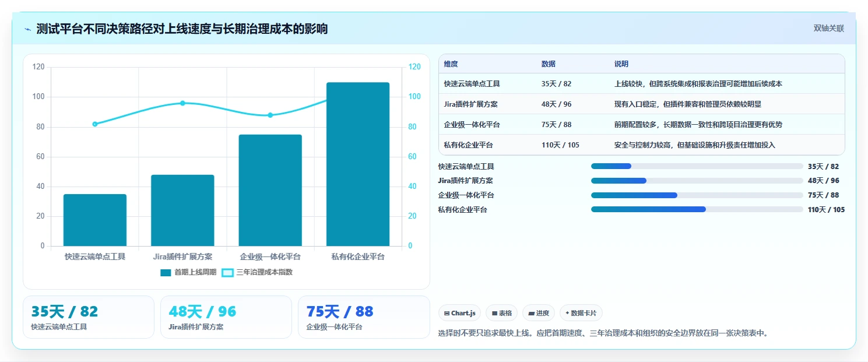868x362 pixels.
Task: Open the 75天 / 88 data card
Action: tap(364, 317)
